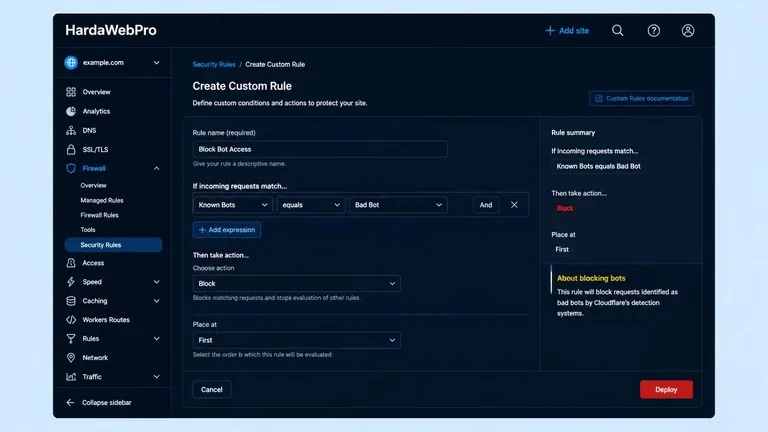Click the HardaWebPro logo title

pos(111,30)
